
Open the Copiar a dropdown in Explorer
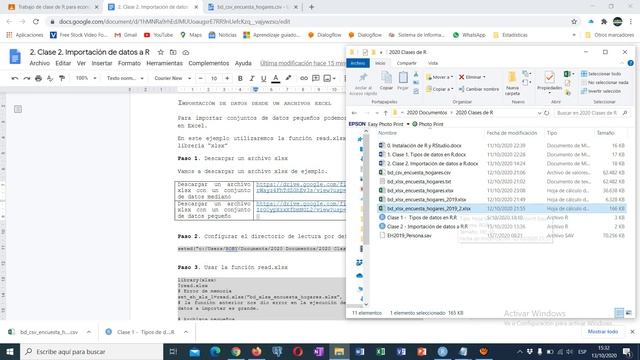click(439, 89)
